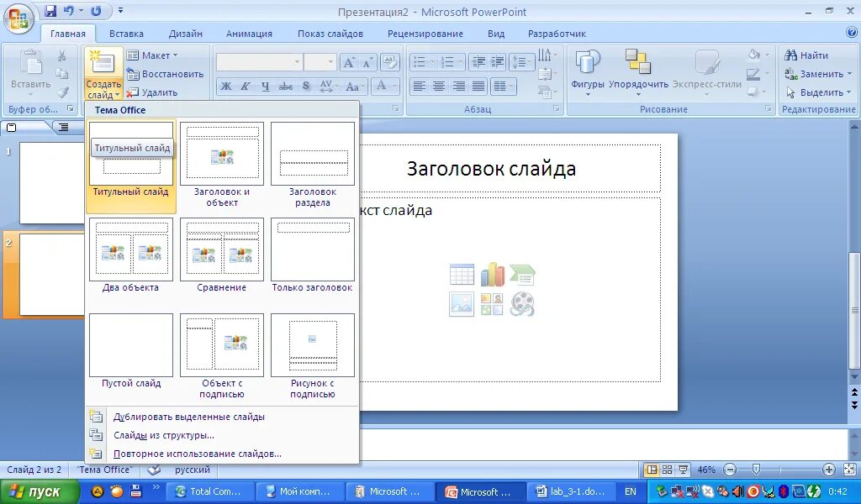
Task: Open Показ слайдов tab
Action: (330, 34)
